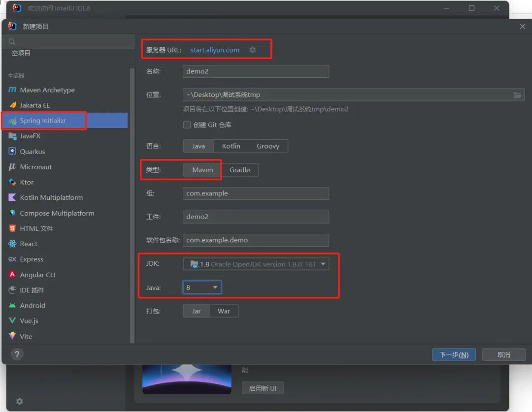Viewport: 532px width, 412px height.
Task: Select Kotlin as language
Action: 231,146
